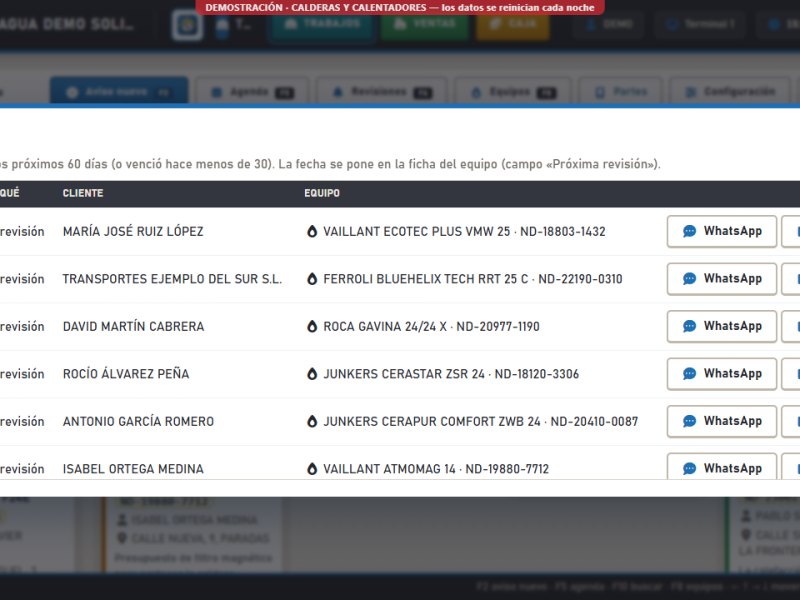Click the CLIENTE column header
This screenshot has height=600, width=800.
83,193
